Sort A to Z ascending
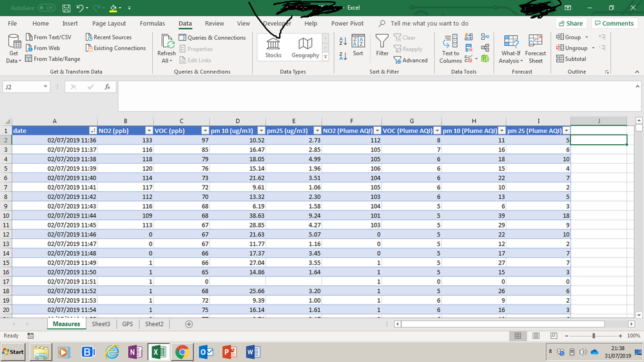The width and height of the screenshot is (644, 362). pos(343,41)
